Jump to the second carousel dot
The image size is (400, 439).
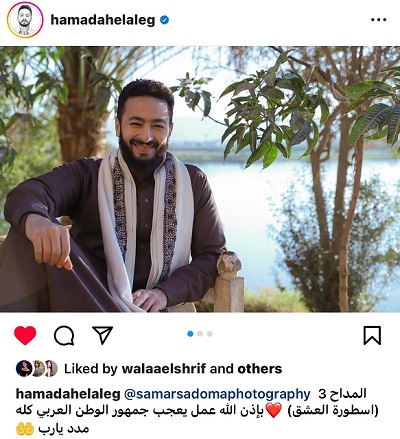(x=200, y=334)
